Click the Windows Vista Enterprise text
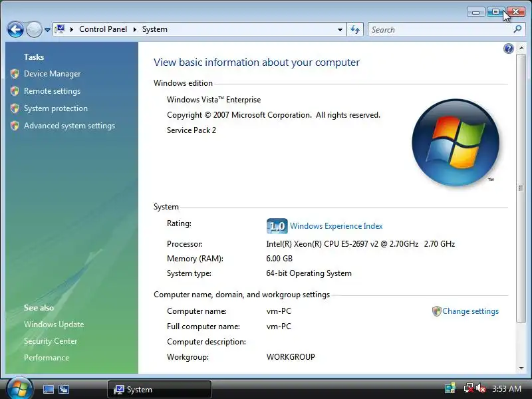 coord(213,100)
